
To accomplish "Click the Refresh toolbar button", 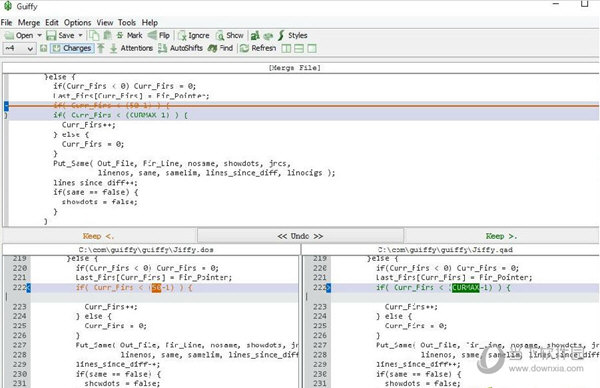I will [258, 48].
